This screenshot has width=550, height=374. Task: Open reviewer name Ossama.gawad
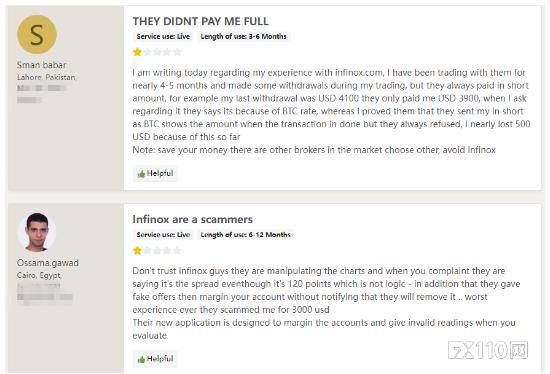coord(48,263)
